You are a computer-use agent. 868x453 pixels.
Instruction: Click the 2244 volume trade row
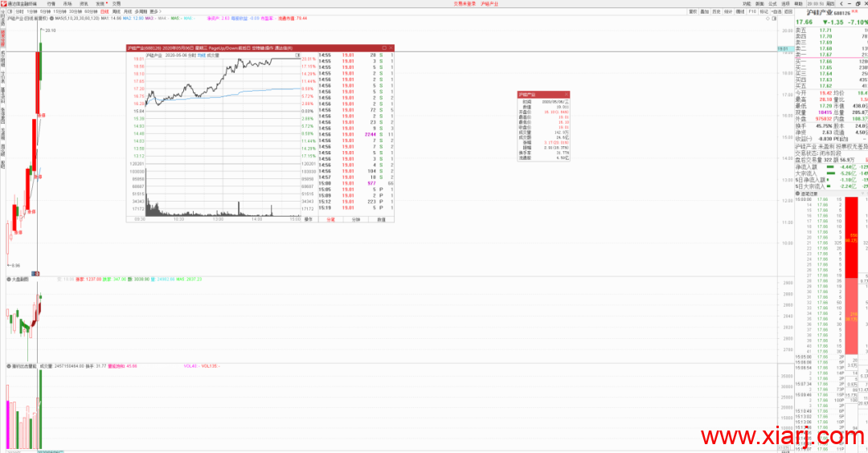coord(356,134)
